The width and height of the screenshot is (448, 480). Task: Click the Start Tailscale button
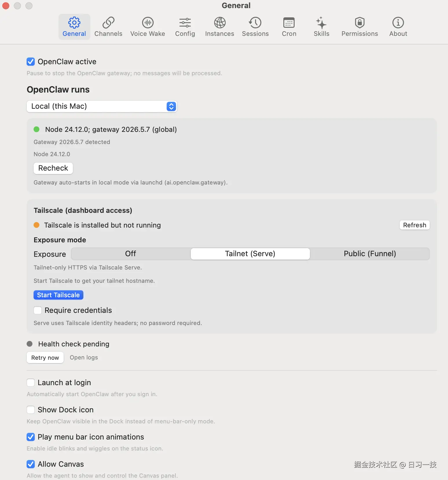tap(58, 295)
